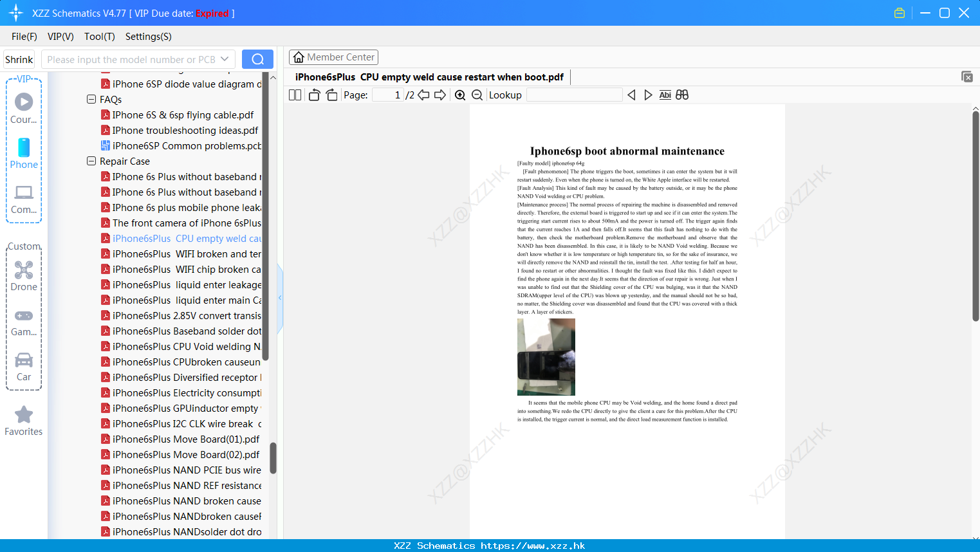
Task: Open iPhone6sPlus NAND REF resistance item
Action: [x=181, y=486]
